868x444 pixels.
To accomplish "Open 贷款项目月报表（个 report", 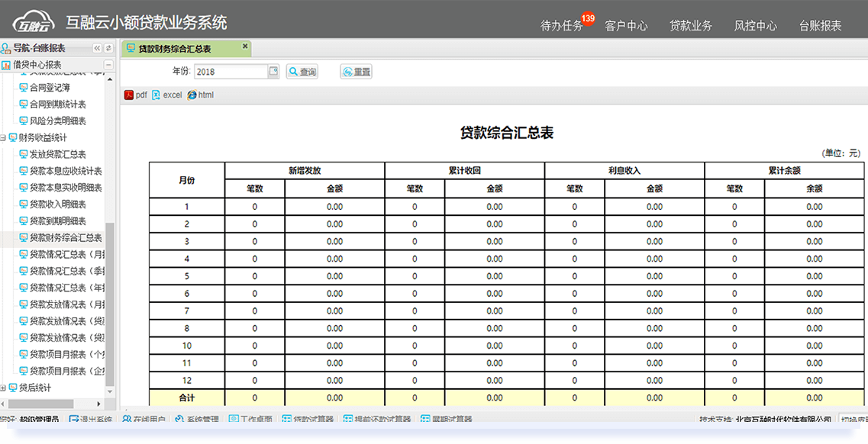I will pos(66,354).
